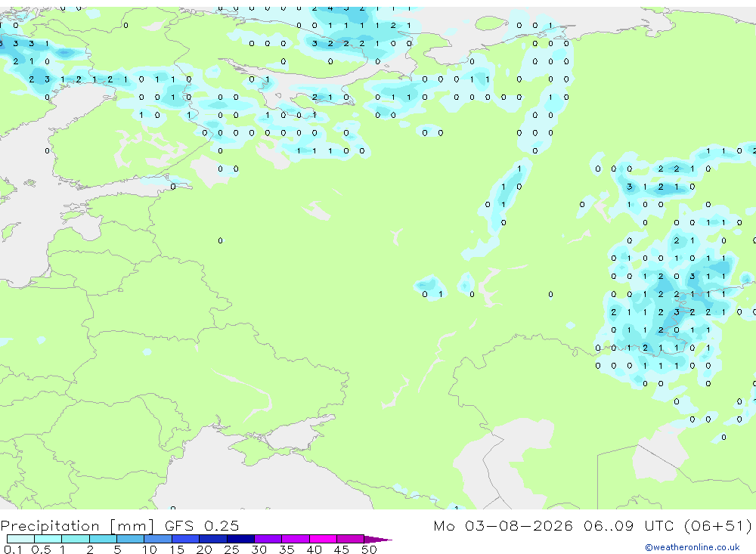Image resolution: width=756 pixels, height=554 pixels.
Task: Click the '0.1' legend scale label
Action: click(13, 549)
